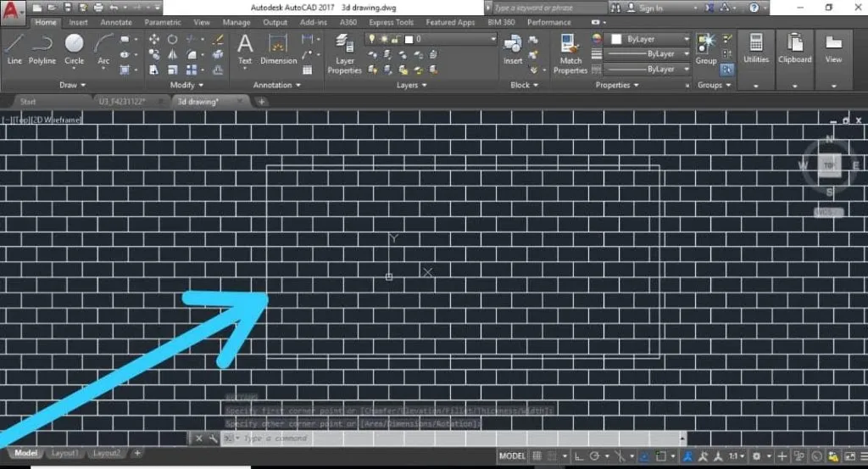Toggle drawing grid display in status bar

537,456
